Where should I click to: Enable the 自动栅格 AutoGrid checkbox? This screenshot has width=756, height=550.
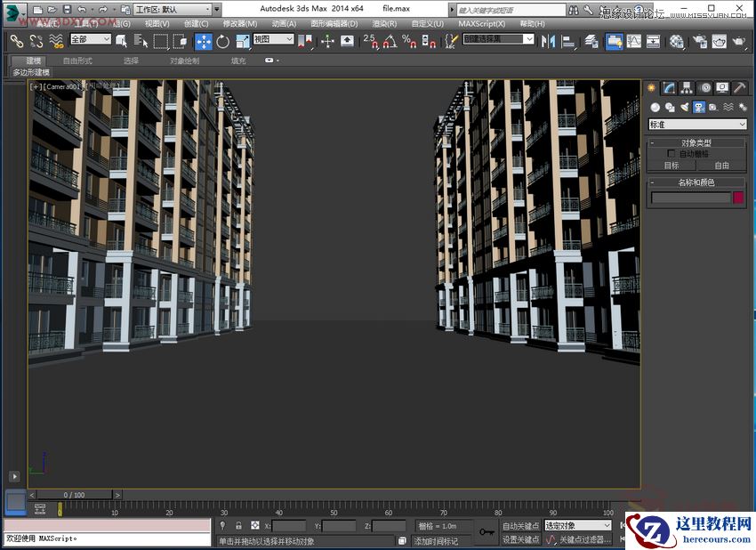[671, 153]
